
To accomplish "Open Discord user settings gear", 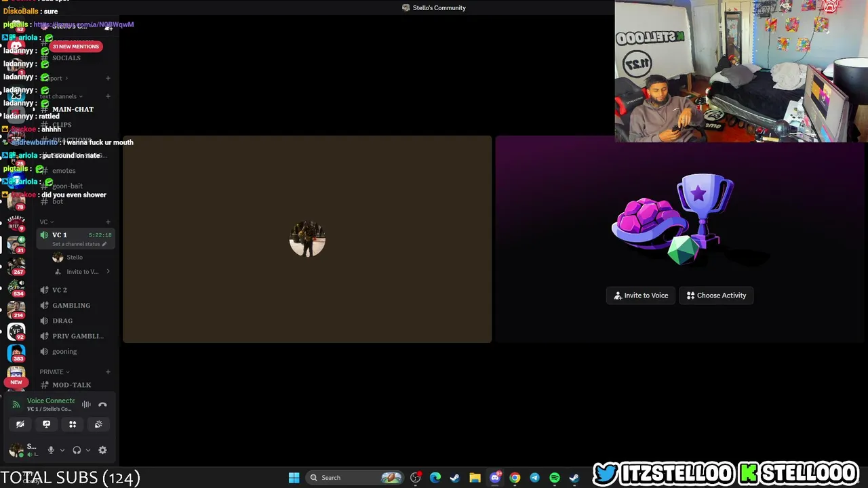I will tap(102, 450).
